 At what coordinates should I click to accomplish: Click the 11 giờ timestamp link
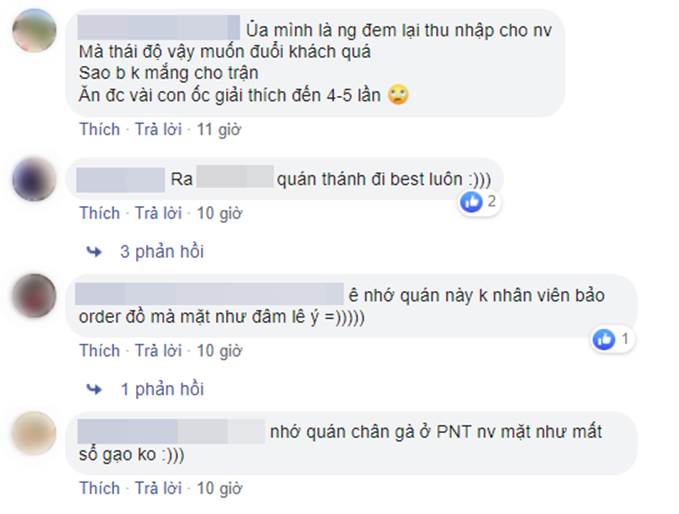click(x=219, y=129)
